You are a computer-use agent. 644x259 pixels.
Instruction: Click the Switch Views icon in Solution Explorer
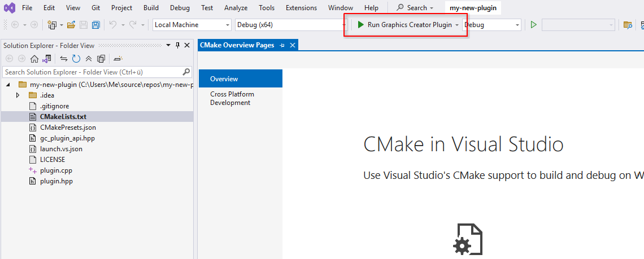pyautogui.click(x=46, y=59)
